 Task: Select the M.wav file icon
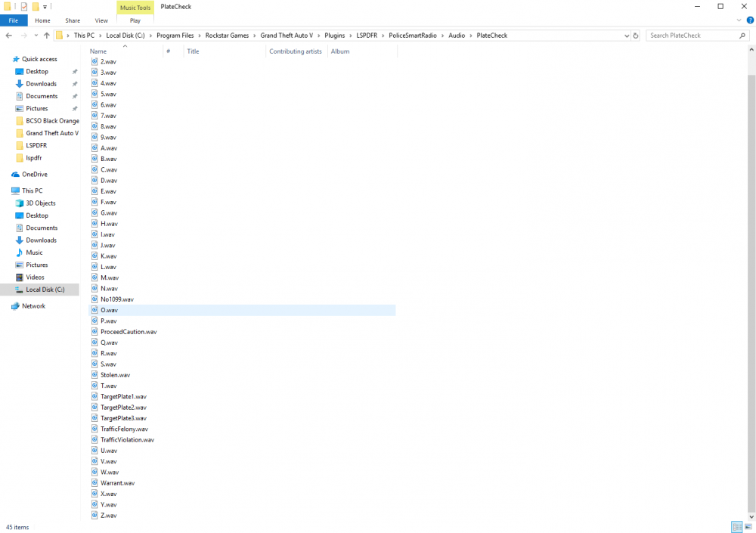tap(94, 277)
